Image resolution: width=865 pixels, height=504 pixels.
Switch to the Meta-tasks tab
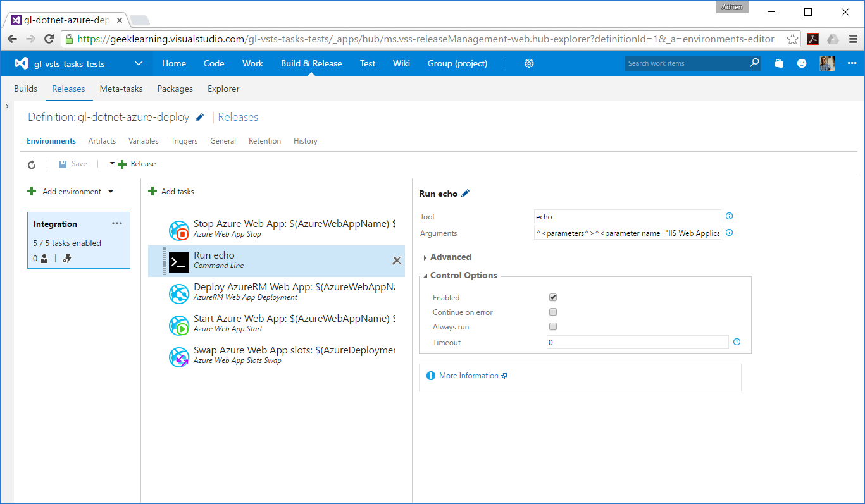pyautogui.click(x=121, y=89)
